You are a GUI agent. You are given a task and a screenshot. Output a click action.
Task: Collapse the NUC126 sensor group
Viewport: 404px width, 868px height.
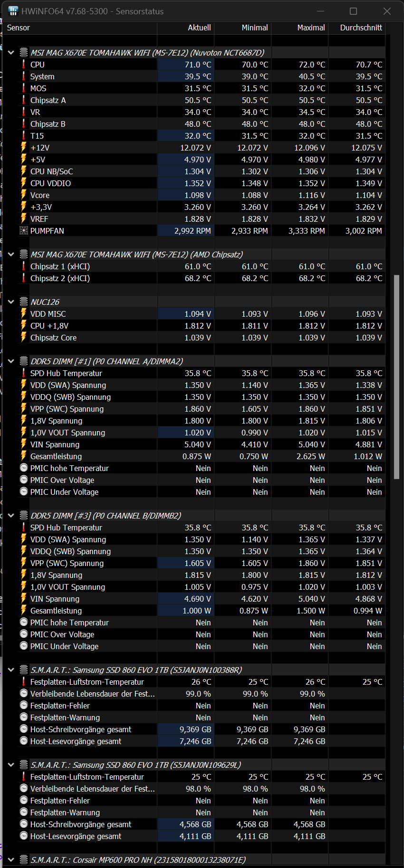[x=11, y=302]
